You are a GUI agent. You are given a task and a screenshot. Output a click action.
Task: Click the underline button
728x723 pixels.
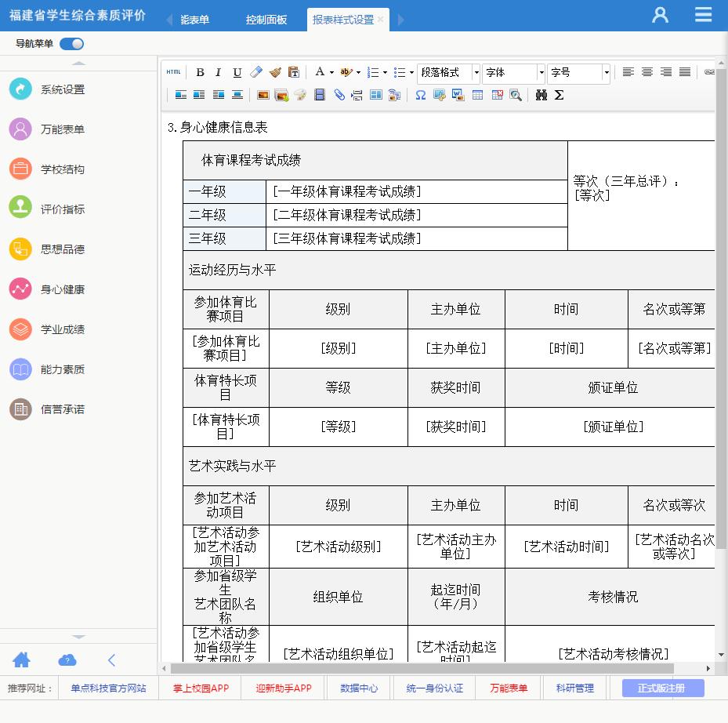coord(237,72)
